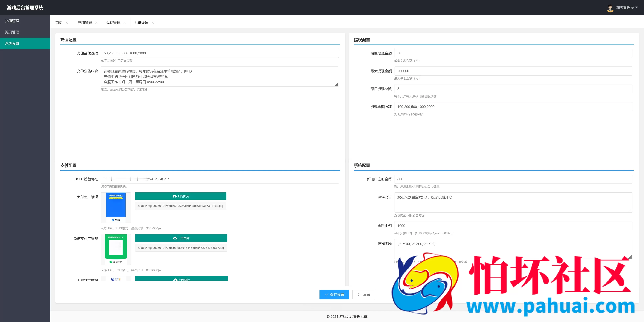
Task: Click the cloud upload icon for 支付宝二维码
Action: point(174,196)
